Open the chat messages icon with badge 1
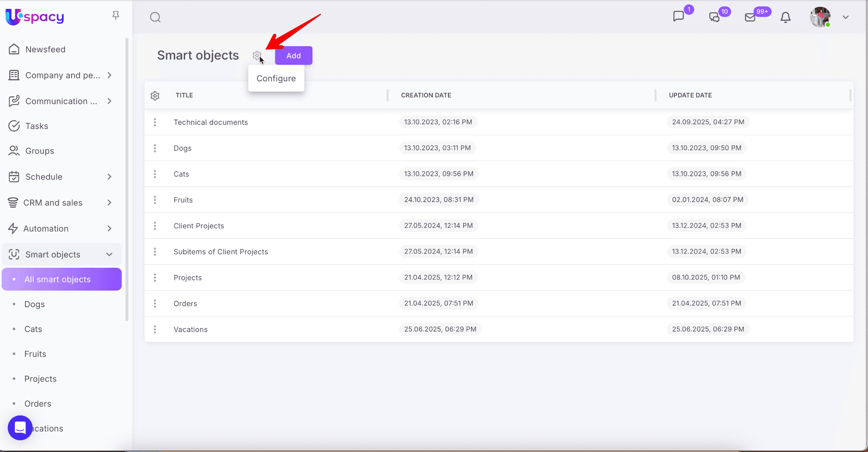868x452 pixels. coord(679,17)
